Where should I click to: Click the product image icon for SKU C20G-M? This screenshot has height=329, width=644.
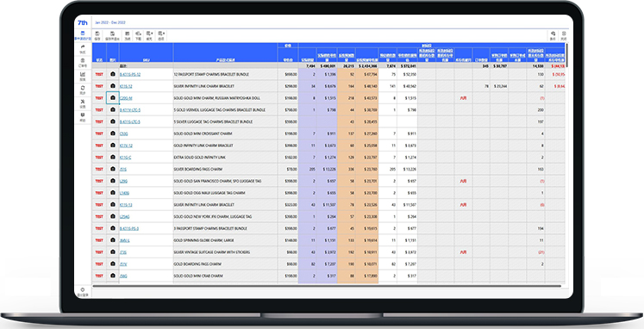point(113,98)
